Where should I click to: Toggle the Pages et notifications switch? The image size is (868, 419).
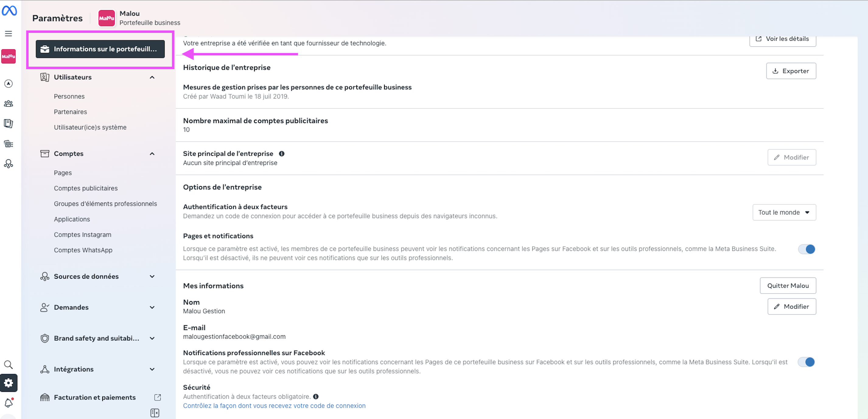click(807, 249)
